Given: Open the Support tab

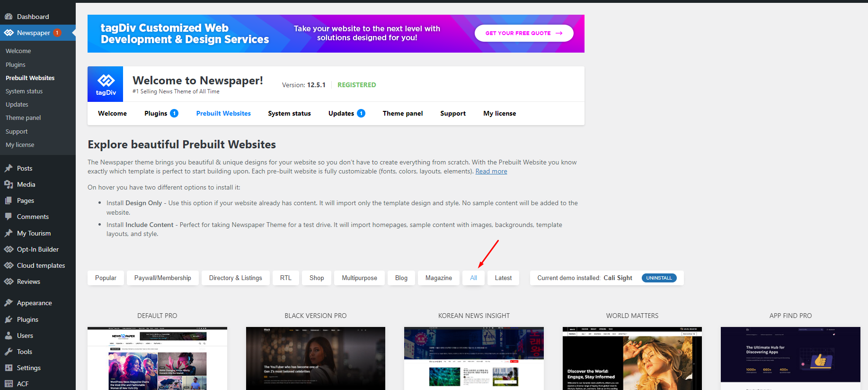Looking at the screenshot, I should 453,113.
